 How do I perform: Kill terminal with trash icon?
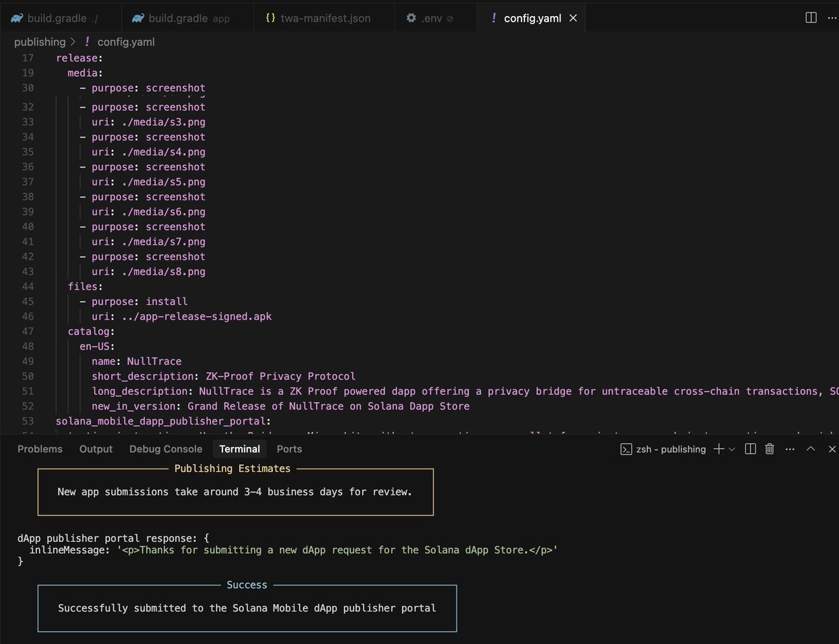(769, 449)
